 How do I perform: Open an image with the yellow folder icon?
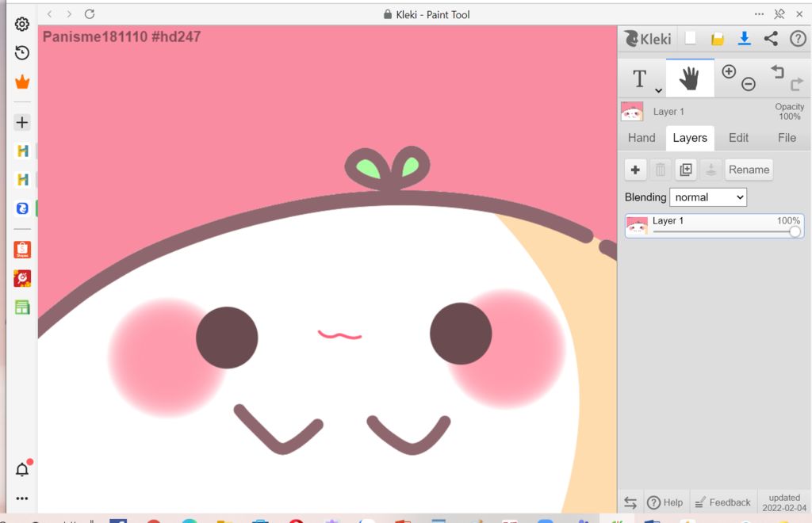coord(717,39)
